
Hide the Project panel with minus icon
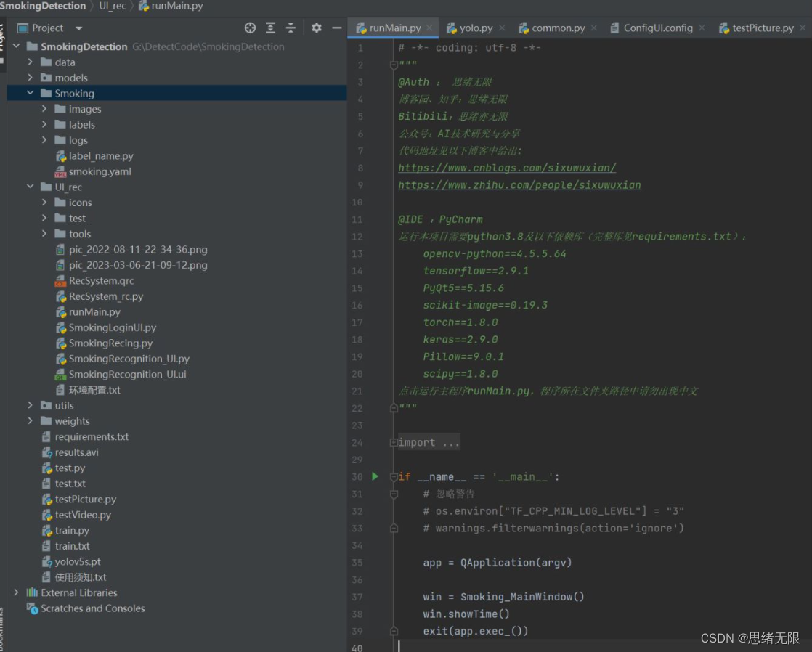pyautogui.click(x=336, y=28)
